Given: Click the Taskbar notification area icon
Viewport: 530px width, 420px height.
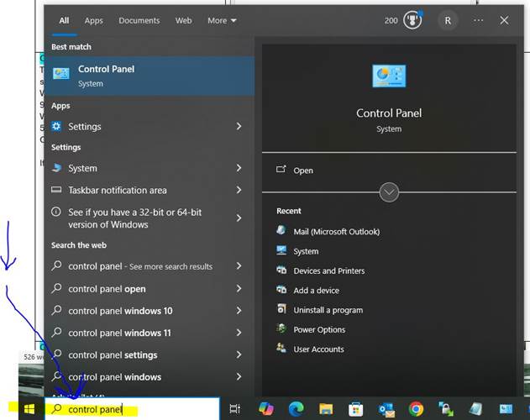Looking at the screenshot, I should [x=56, y=190].
